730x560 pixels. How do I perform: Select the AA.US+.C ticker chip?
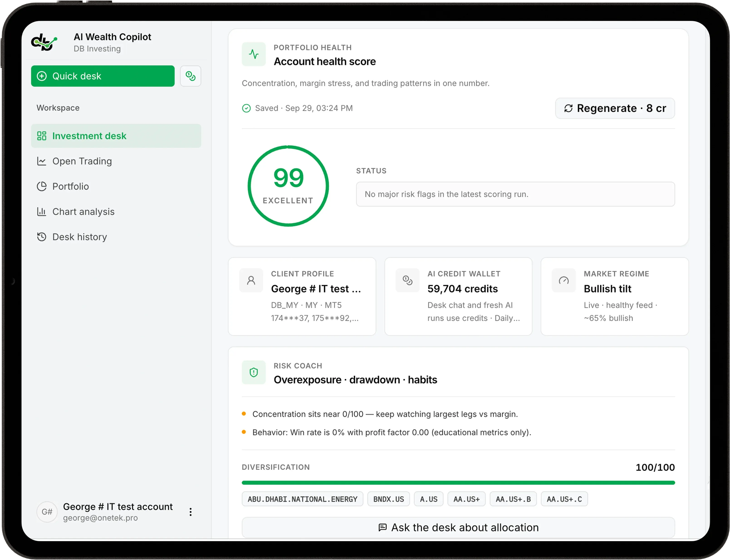pos(565,499)
